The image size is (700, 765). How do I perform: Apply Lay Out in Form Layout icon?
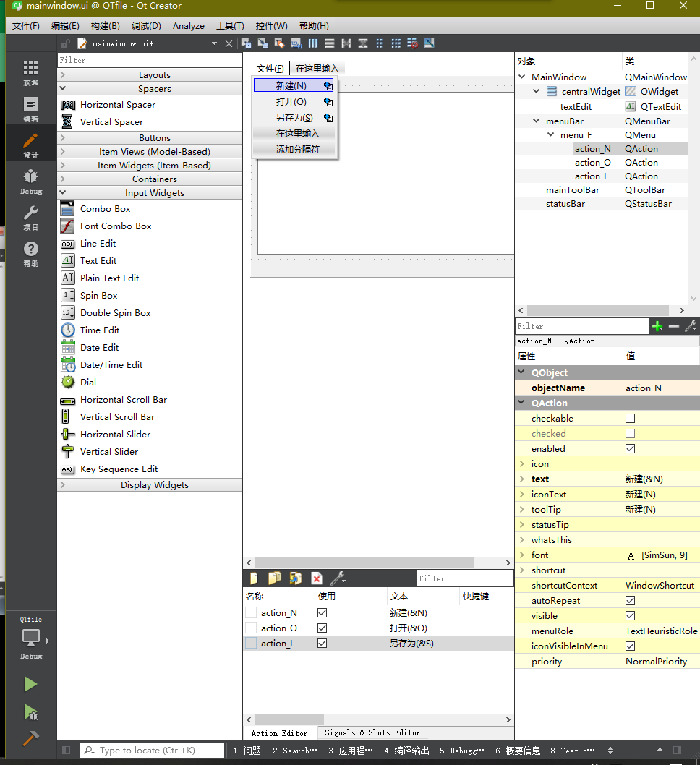tap(380, 43)
